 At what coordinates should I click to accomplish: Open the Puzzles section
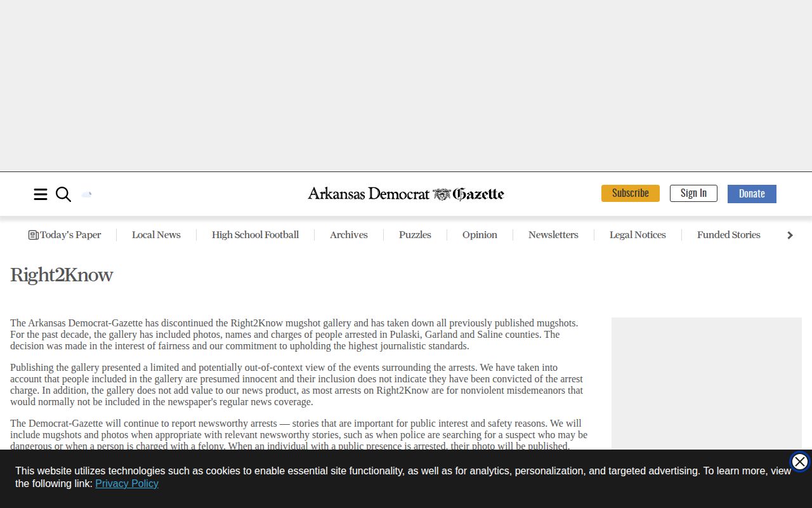pyautogui.click(x=415, y=235)
